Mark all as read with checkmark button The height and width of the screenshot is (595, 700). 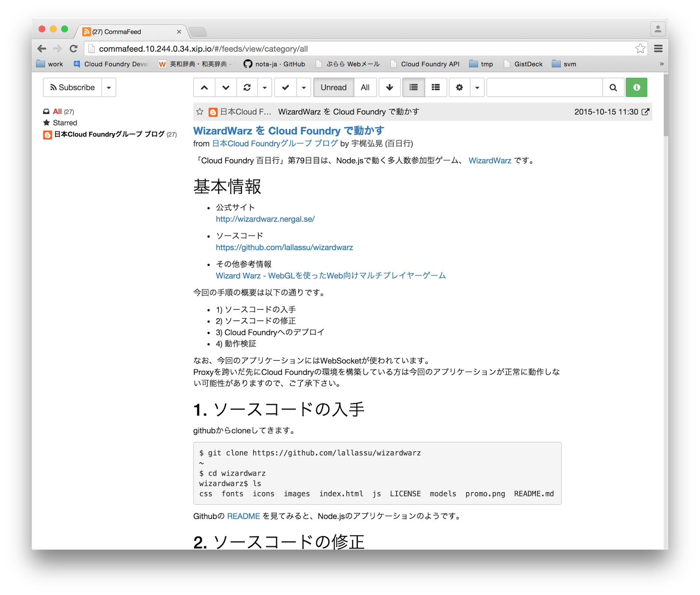(286, 88)
